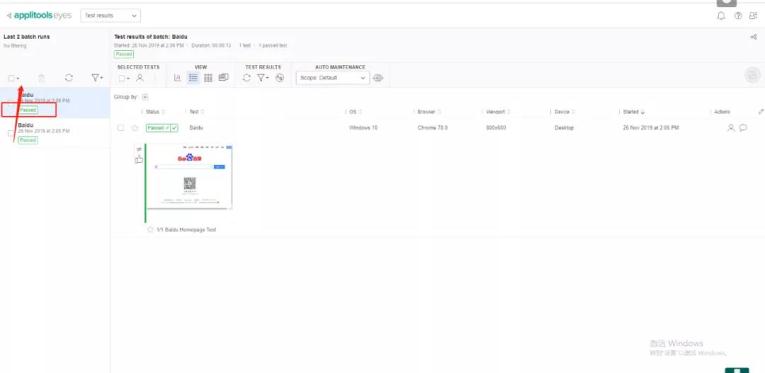Open the notifications bell icon

[x=721, y=16]
